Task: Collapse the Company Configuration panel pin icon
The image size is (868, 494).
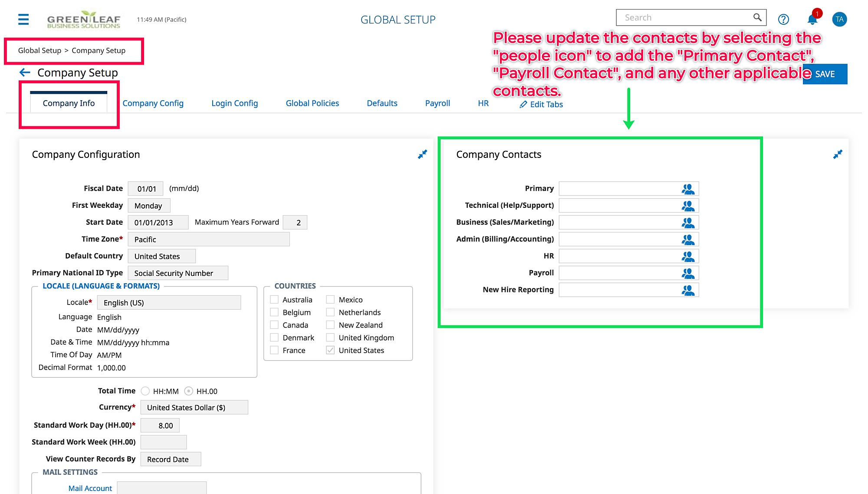Action: click(422, 154)
